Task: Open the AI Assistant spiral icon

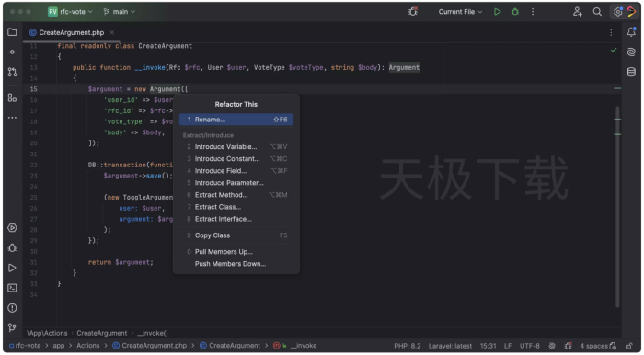Action: pyautogui.click(x=631, y=52)
